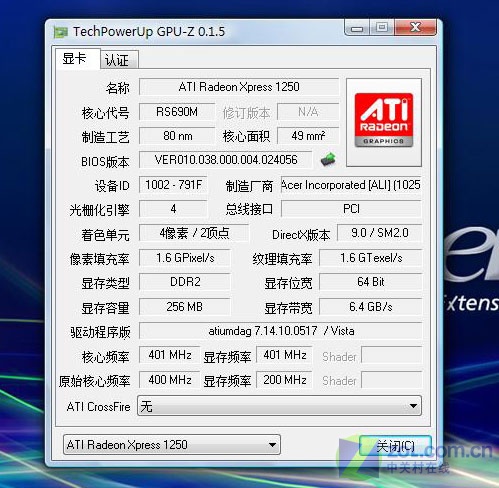The width and height of the screenshot is (499, 488).
Task: Open the graphics card selector dropdown
Action: [x=172, y=444]
